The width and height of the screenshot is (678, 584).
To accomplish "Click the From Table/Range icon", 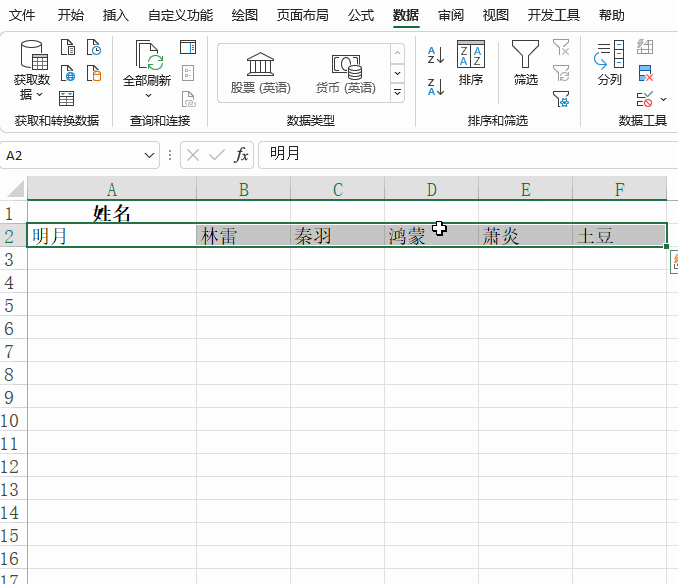I will point(67,99).
